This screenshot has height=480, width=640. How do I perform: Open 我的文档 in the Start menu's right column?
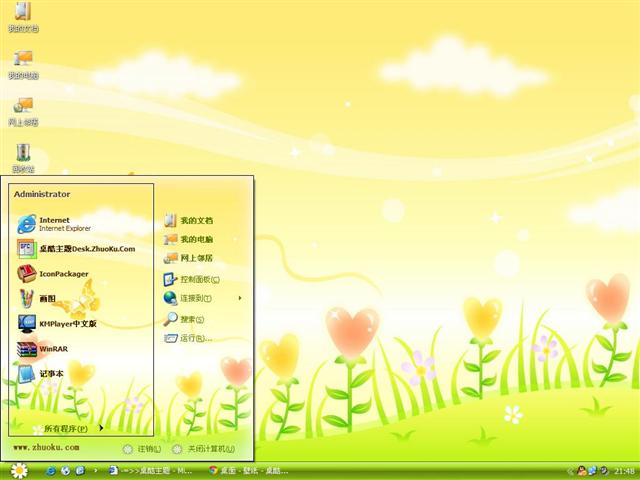tap(189, 220)
